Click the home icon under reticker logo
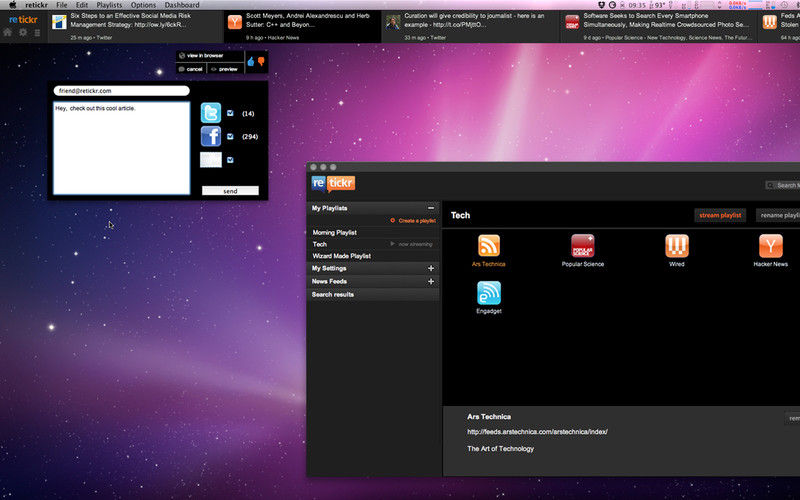The image size is (800, 500). (7, 33)
